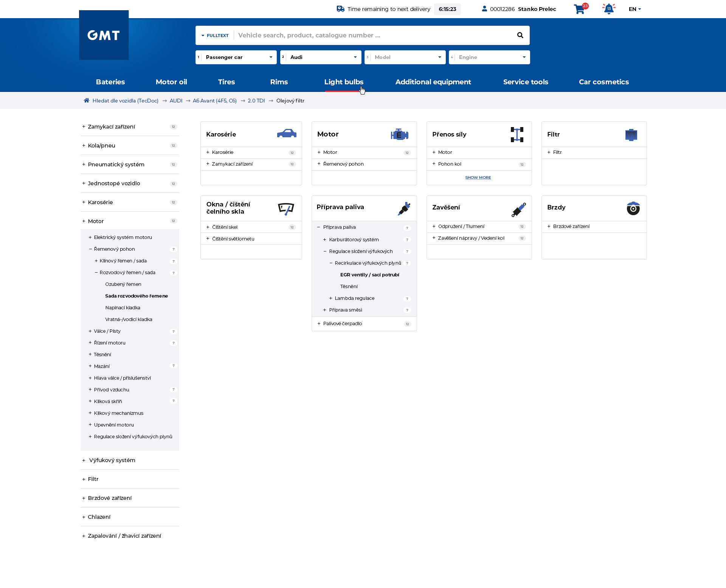Open the Tires menu
This screenshot has height=588, width=726.
coord(226,82)
